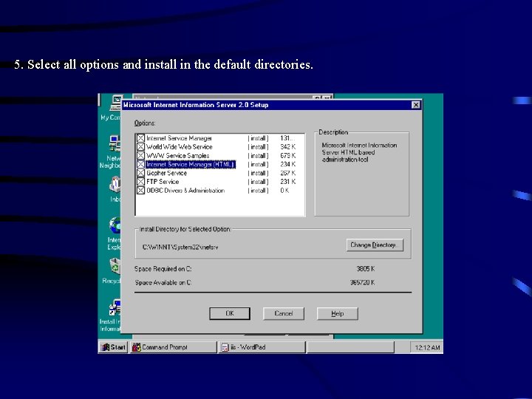532x399 pixels.
Task: Click the OK button
Action: pyautogui.click(x=230, y=313)
